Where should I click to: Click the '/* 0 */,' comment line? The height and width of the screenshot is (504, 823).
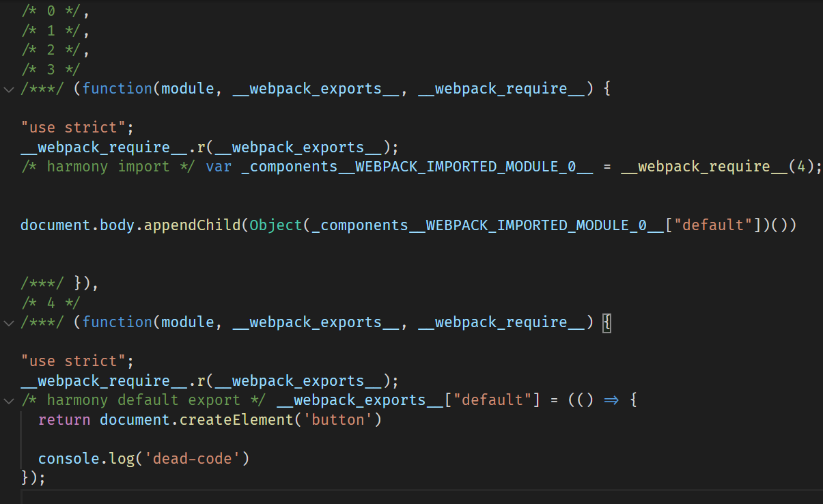pos(55,11)
